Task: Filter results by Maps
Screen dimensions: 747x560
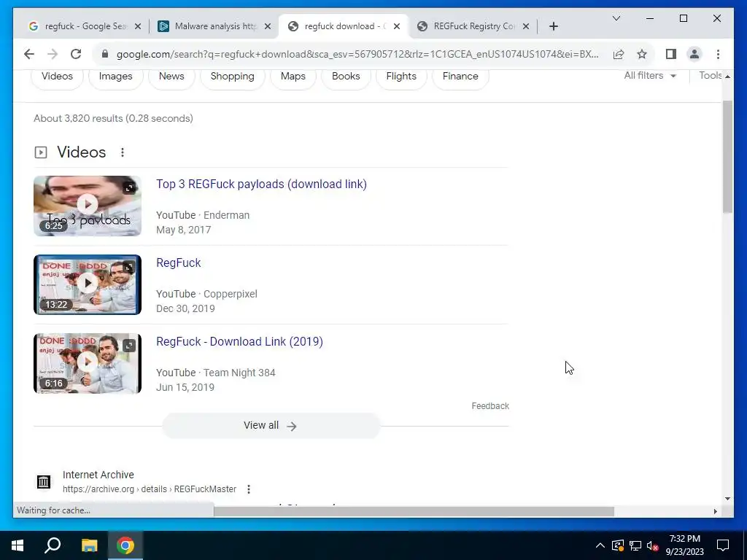Action: point(293,76)
